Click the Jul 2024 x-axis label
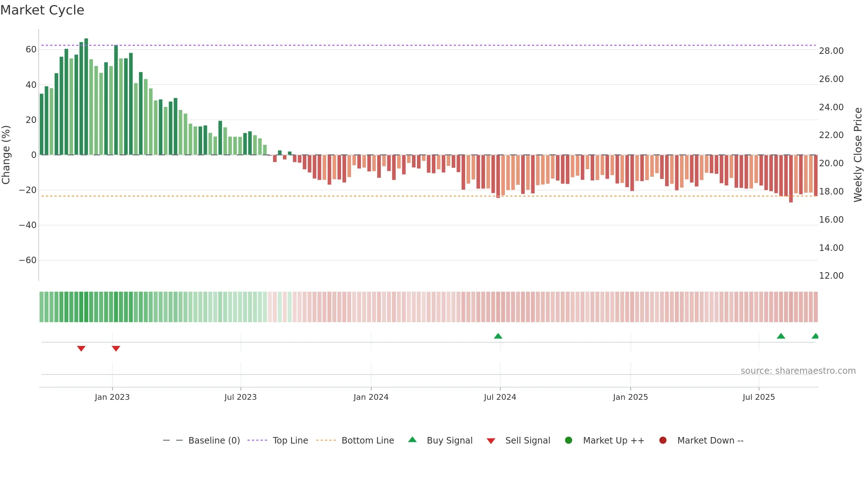Screen dimensions: 868x488 pyautogui.click(x=500, y=397)
